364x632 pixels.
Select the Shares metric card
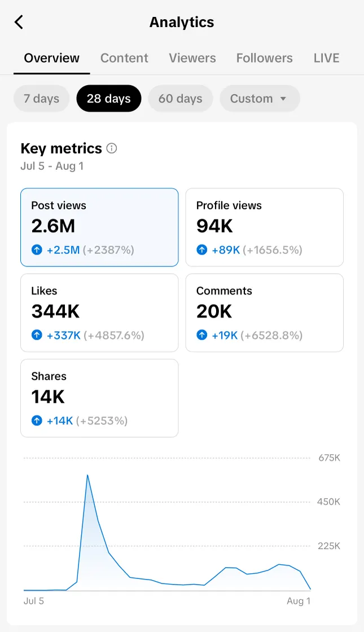click(99, 398)
